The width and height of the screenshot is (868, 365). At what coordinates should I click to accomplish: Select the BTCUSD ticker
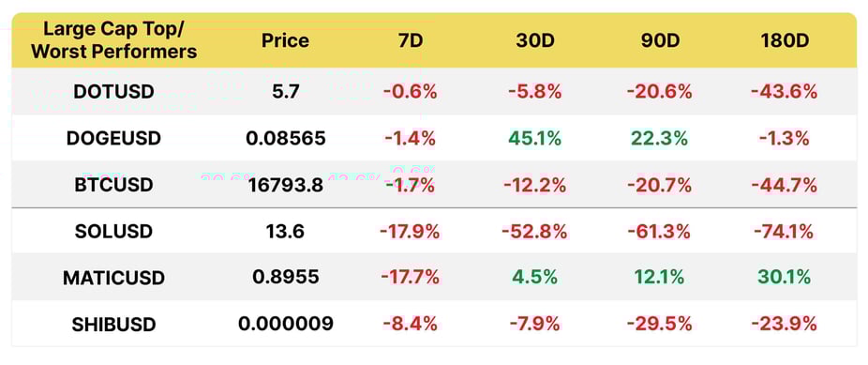click(113, 185)
